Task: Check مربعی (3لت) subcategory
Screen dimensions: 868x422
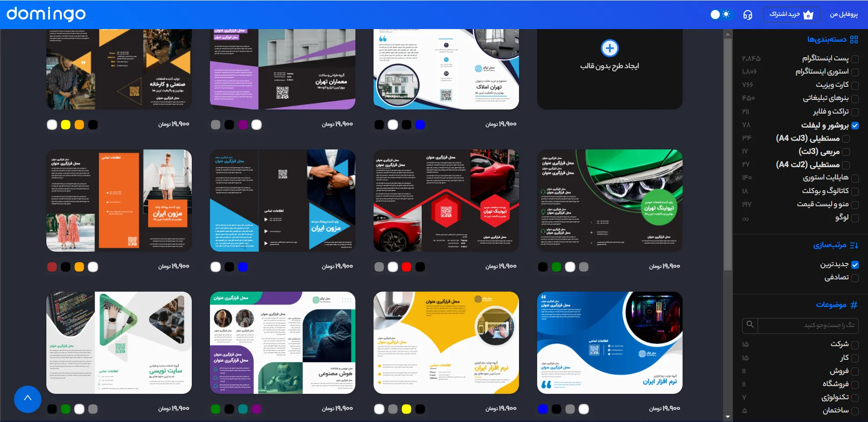Action: [x=846, y=152]
